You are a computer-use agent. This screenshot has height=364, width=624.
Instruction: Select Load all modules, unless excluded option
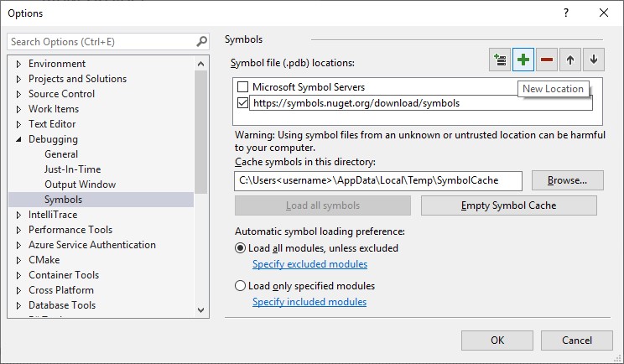coord(240,247)
